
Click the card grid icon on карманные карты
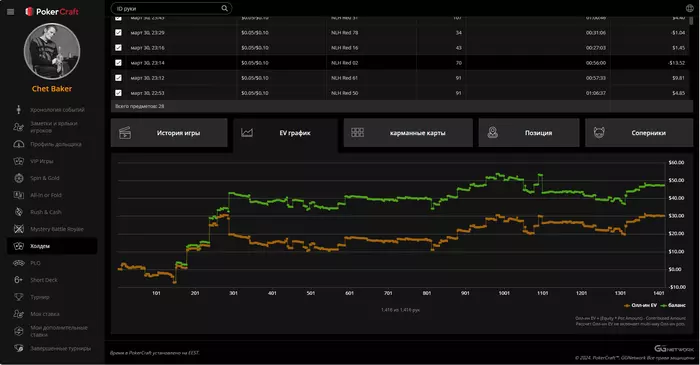click(x=358, y=133)
